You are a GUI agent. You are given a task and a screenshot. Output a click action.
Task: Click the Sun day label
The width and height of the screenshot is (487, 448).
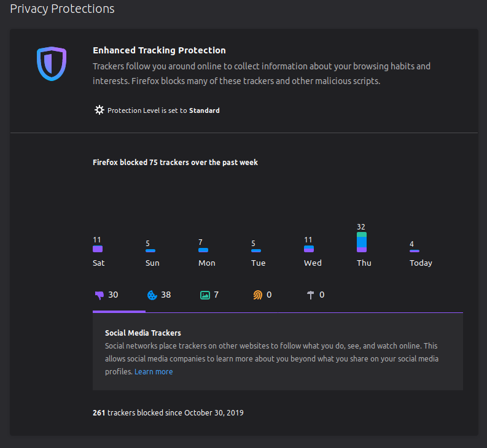(152, 263)
